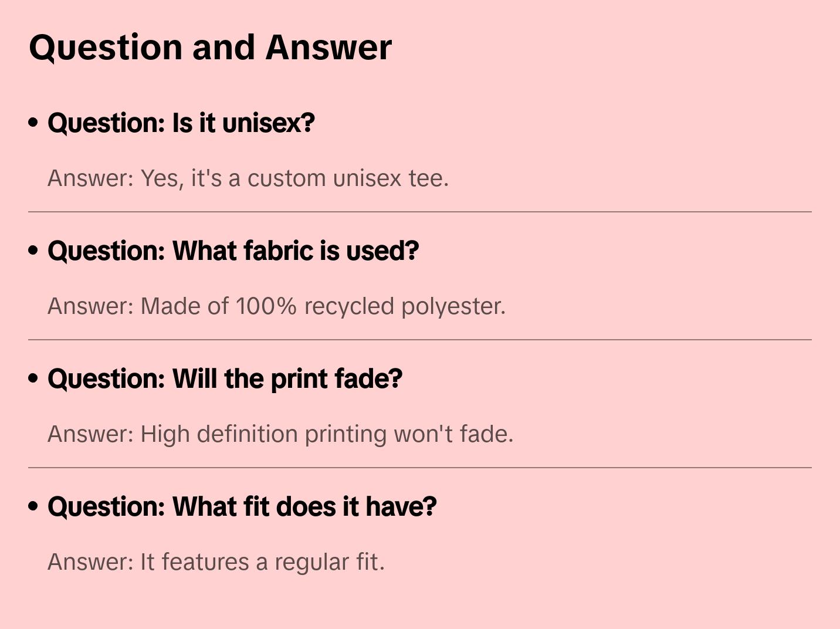
Task: Click the "Question and Answer" heading
Action: pyautogui.click(x=210, y=47)
